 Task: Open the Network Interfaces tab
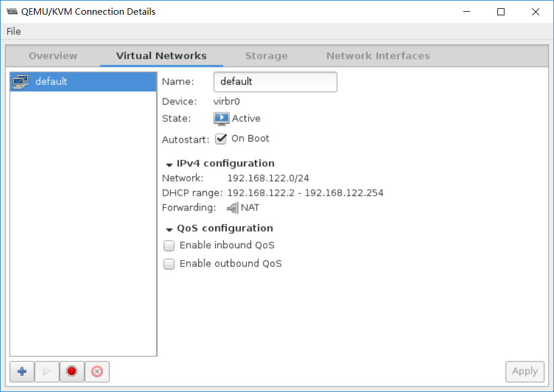point(378,56)
